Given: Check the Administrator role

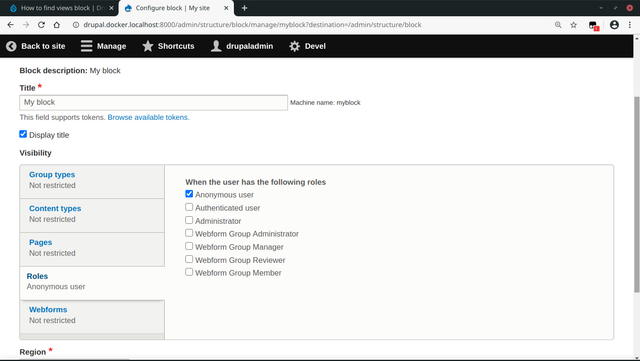Looking at the screenshot, I should 189,220.
